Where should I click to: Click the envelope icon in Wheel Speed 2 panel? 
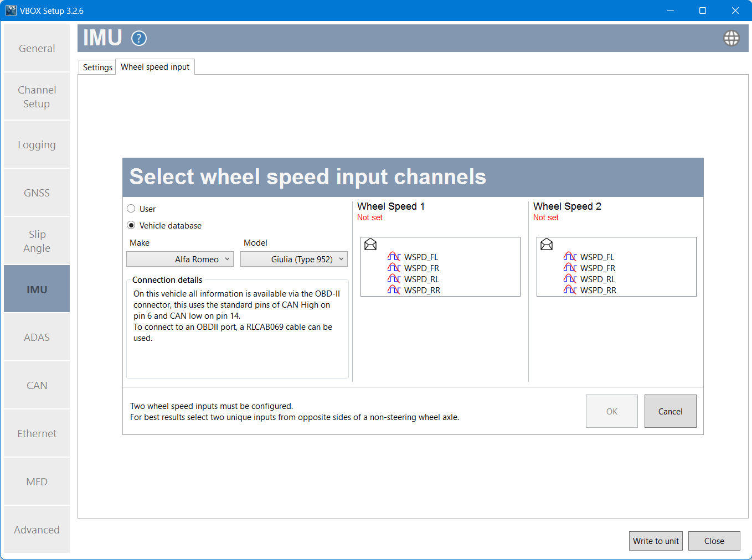[x=547, y=244]
